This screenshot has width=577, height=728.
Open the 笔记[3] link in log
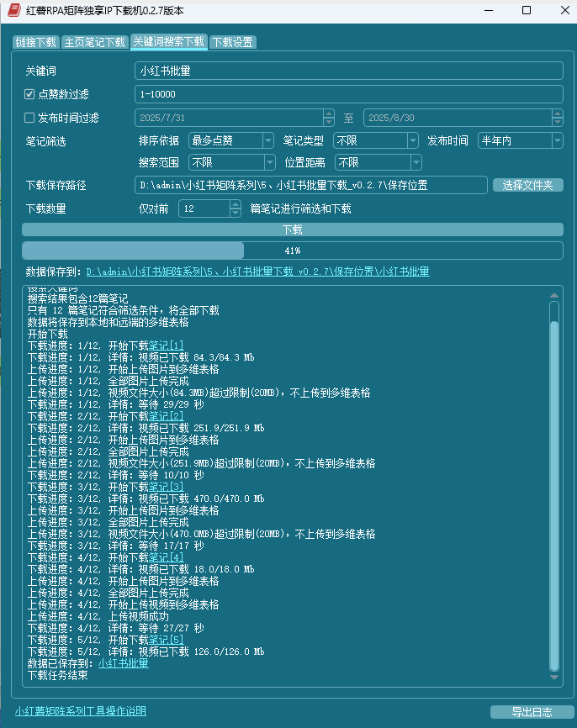point(167,487)
